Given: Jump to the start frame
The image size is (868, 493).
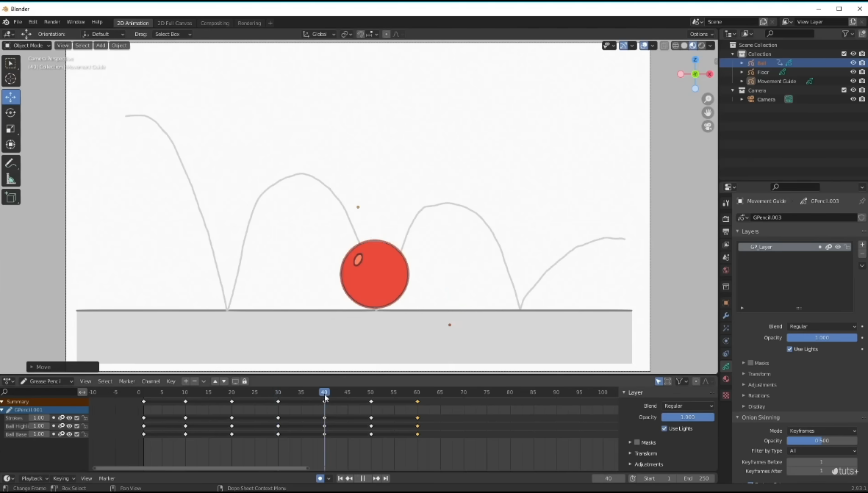Looking at the screenshot, I should pos(340,478).
